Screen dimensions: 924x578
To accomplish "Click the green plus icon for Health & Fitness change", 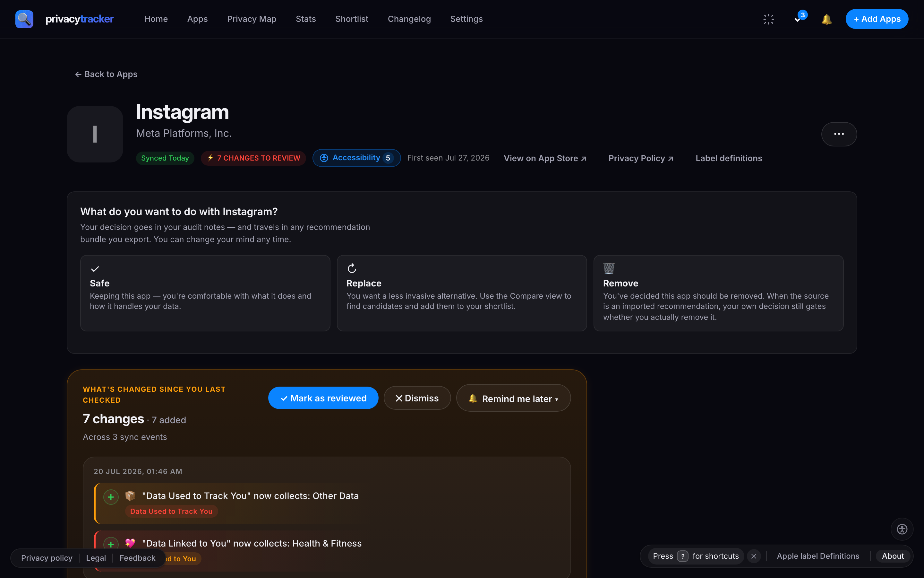I will tap(111, 544).
